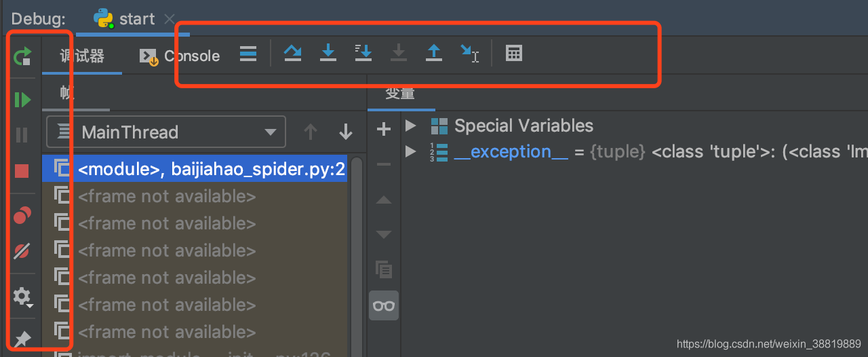Viewport: 868px width, 357px height.
Task: Stop the debug session
Action: tap(22, 170)
